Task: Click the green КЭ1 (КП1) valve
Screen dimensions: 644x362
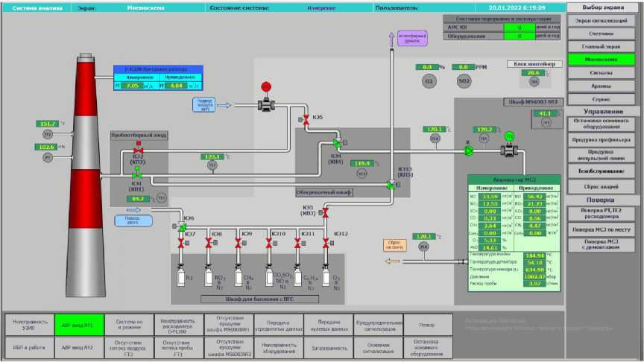Action: coord(136,177)
